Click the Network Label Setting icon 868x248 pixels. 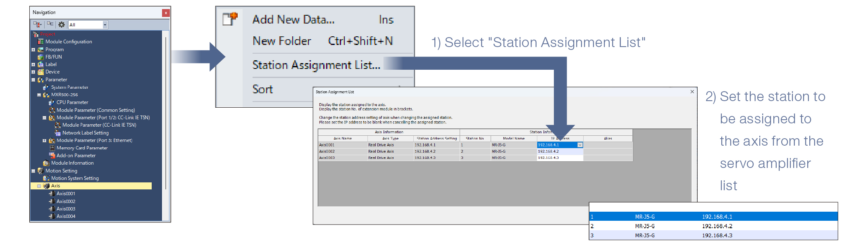(58, 133)
